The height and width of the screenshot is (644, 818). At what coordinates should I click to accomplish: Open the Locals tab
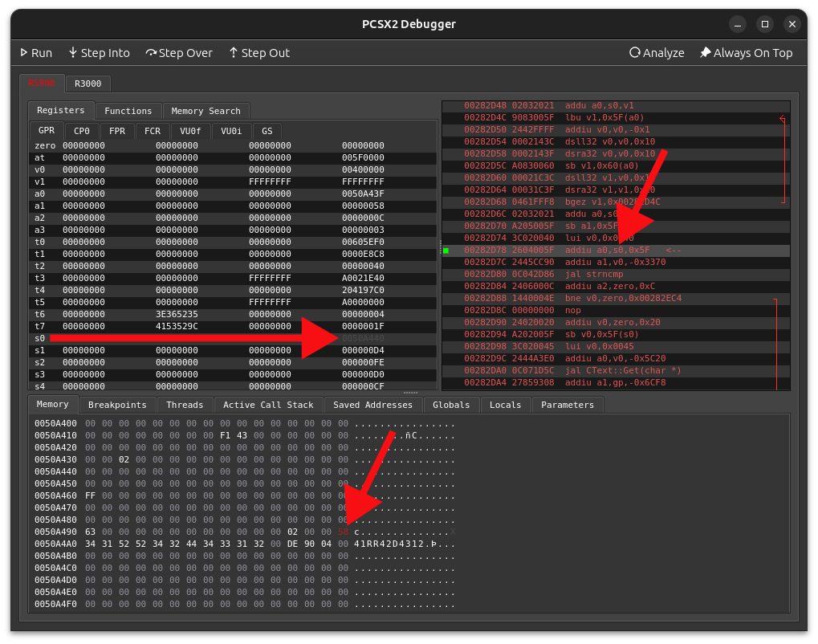pyautogui.click(x=505, y=405)
